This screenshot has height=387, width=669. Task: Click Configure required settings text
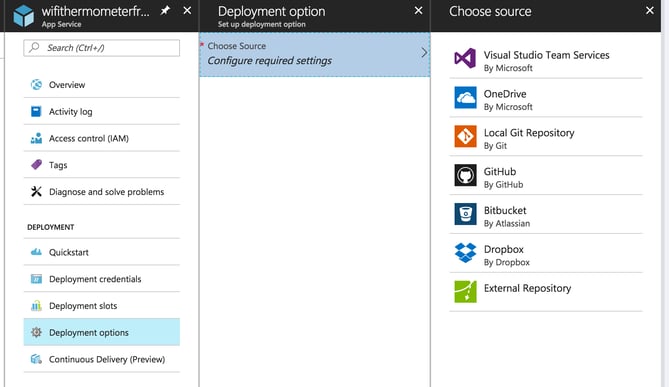pyautogui.click(x=270, y=61)
